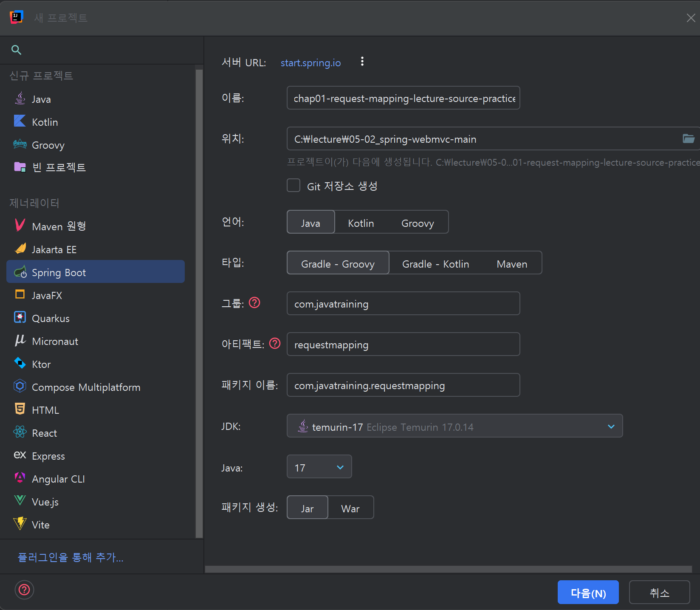Select Micronaut generator entry

96,341
